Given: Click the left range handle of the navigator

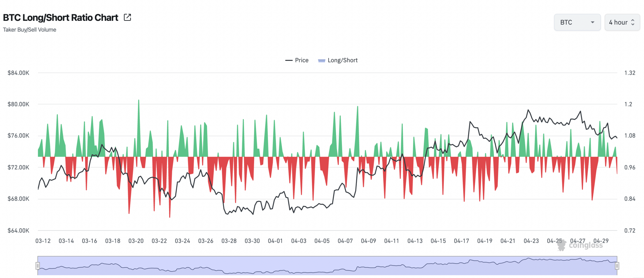Looking at the screenshot, I should [38, 266].
